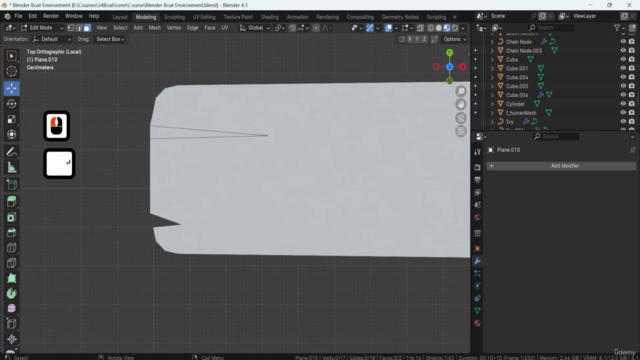The height and width of the screenshot is (360, 640).
Task: Toggle X-ray display
Action: click(420, 28)
